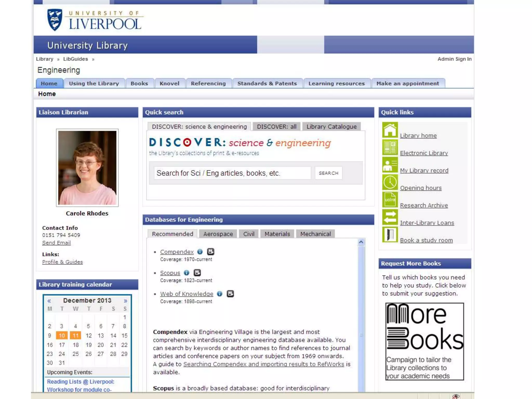
Task: Click the Book a study room door icon
Action: click(x=390, y=234)
